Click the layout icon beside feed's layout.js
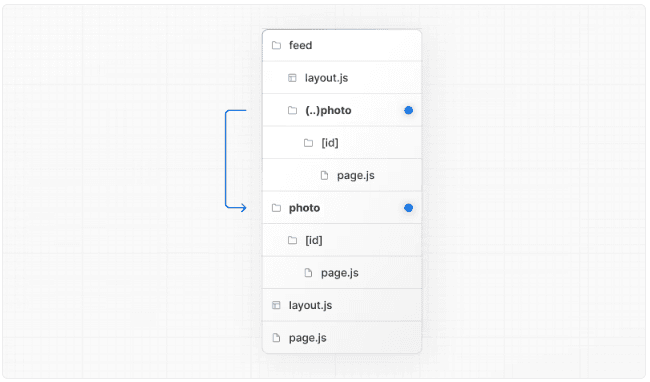The height and width of the screenshot is (382, 650). tap(292, 78)
